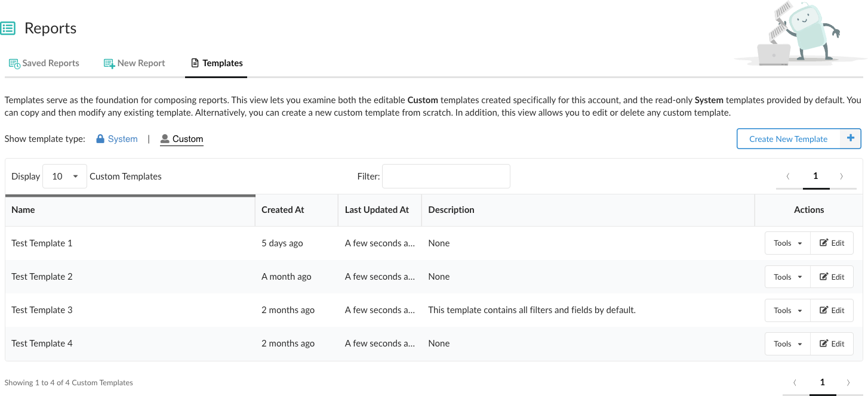Image resolution: width=868 pixels, height=396 pixels.
Task: Open the Display count dropdown
Action: pos(64,176)
